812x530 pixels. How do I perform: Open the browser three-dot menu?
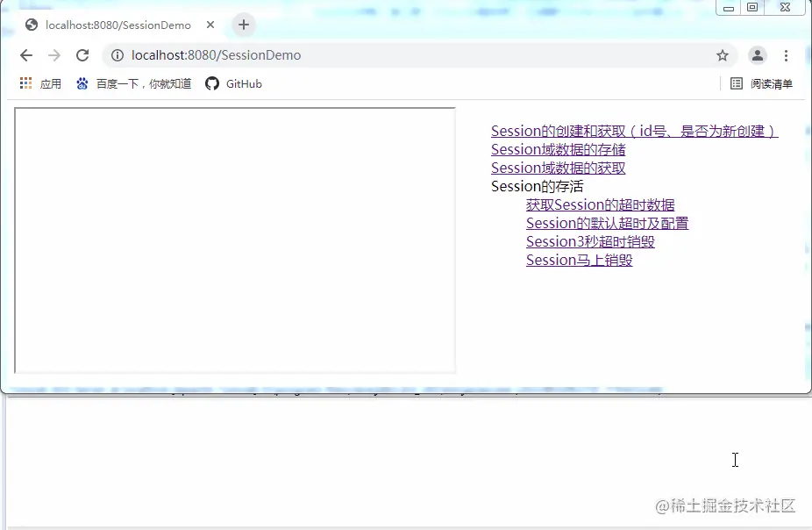click(x=787, y=54)
